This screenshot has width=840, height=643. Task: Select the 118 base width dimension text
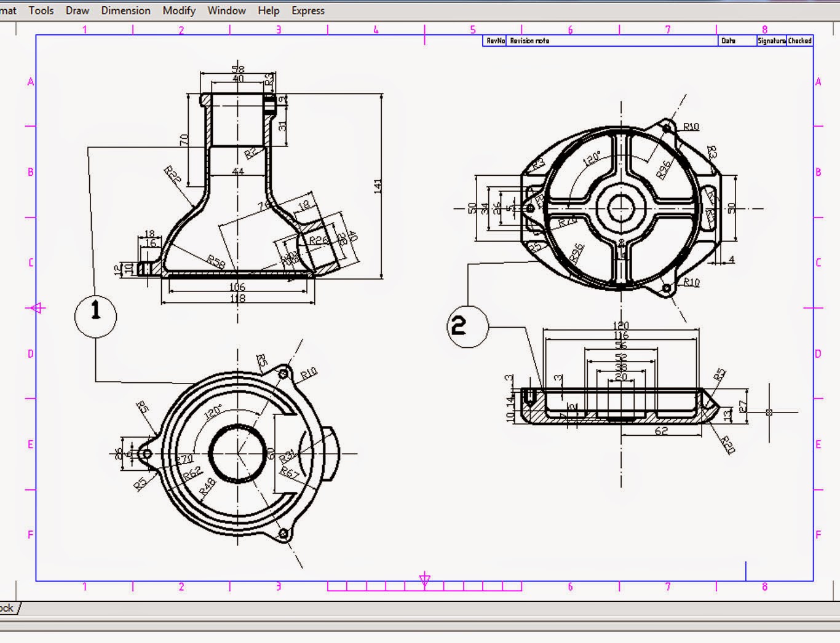(237, 298)
